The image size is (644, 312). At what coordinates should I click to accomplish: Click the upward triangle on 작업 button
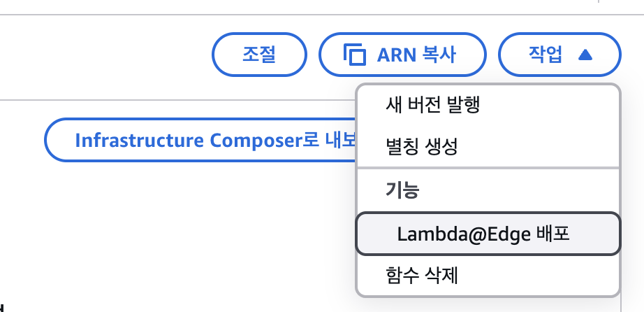pos(585,55)
